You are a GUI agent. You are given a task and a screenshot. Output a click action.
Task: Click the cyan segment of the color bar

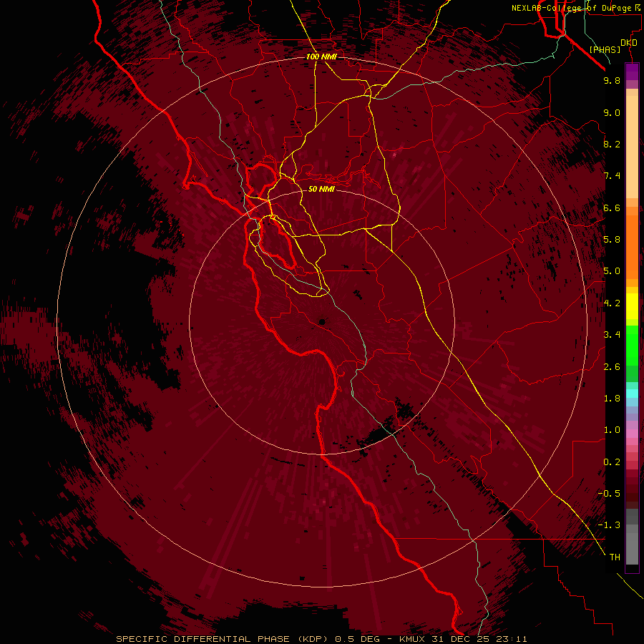pos(632,394)
